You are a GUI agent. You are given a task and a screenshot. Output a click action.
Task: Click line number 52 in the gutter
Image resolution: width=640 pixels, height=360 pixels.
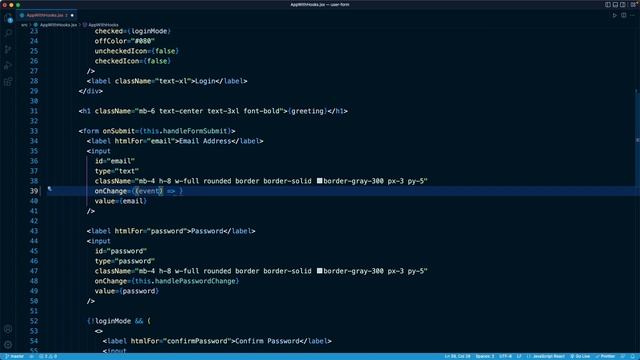pos(33,321)
